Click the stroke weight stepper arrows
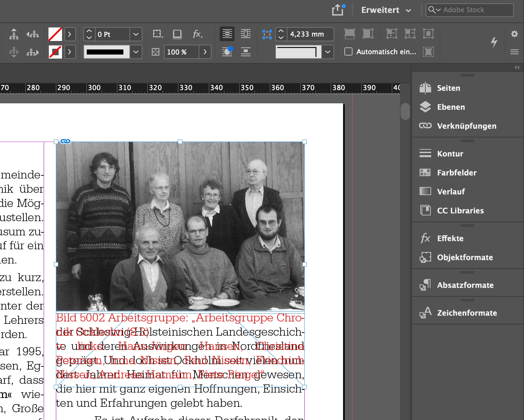524x420 pixels. pyautogui.click(x=89, y=34)
